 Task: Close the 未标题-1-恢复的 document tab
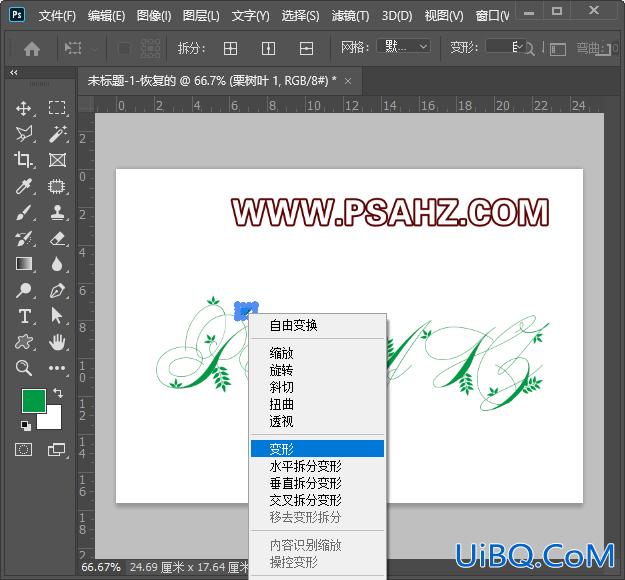[348, 81]
